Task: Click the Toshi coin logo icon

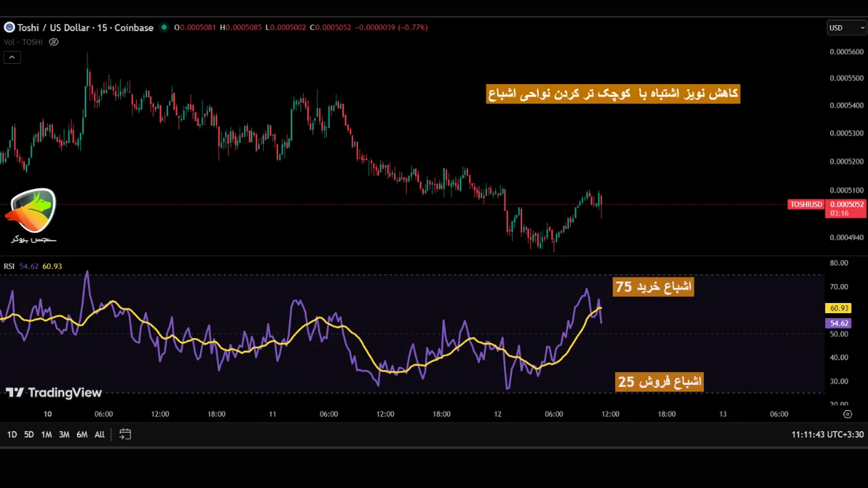Action: (9, 28)
